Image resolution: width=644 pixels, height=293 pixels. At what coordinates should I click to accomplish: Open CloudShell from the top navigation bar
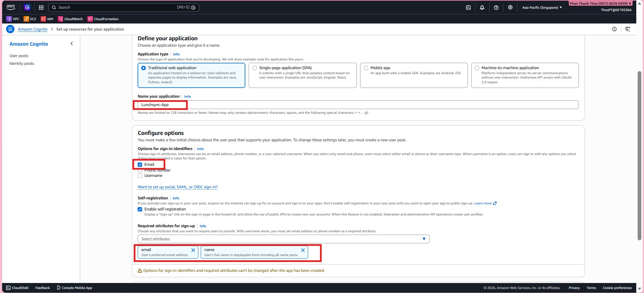point(468,7)
